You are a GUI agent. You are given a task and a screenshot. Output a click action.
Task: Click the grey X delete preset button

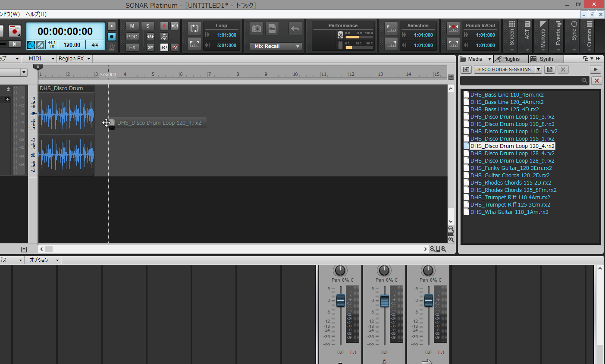point(563,69)
